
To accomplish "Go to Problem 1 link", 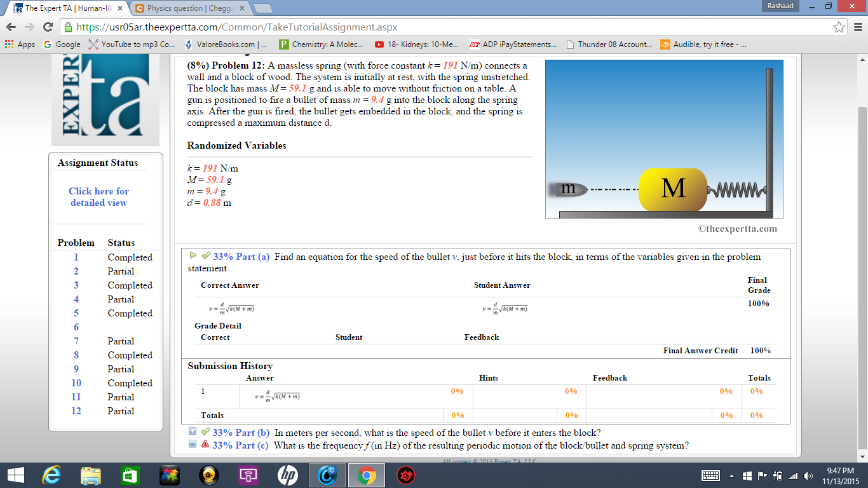I will point(76,257).
